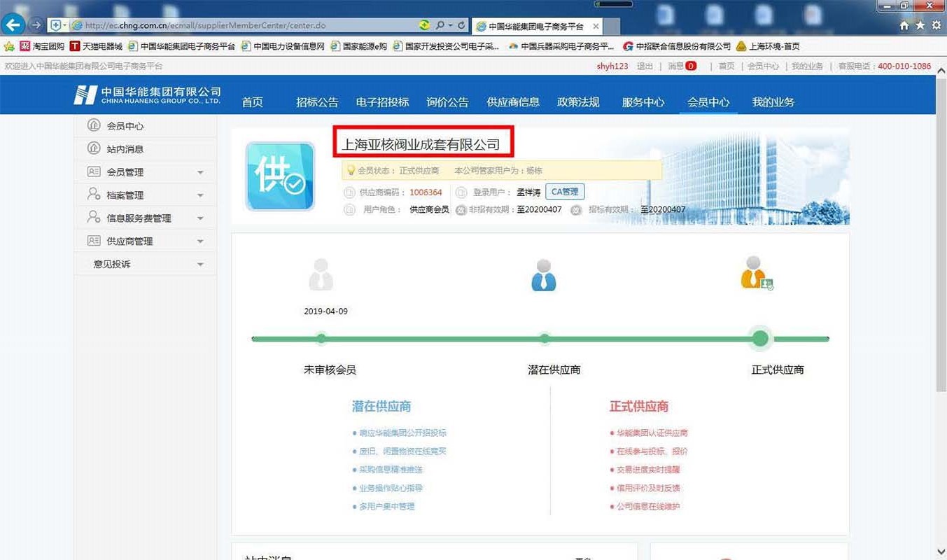
Task: Open the shyh123 username link
Action: 612,66
